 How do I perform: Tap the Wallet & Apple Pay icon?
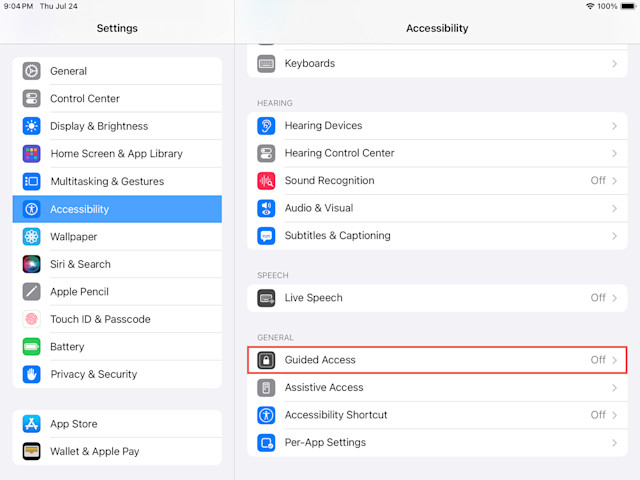(31, 451)
